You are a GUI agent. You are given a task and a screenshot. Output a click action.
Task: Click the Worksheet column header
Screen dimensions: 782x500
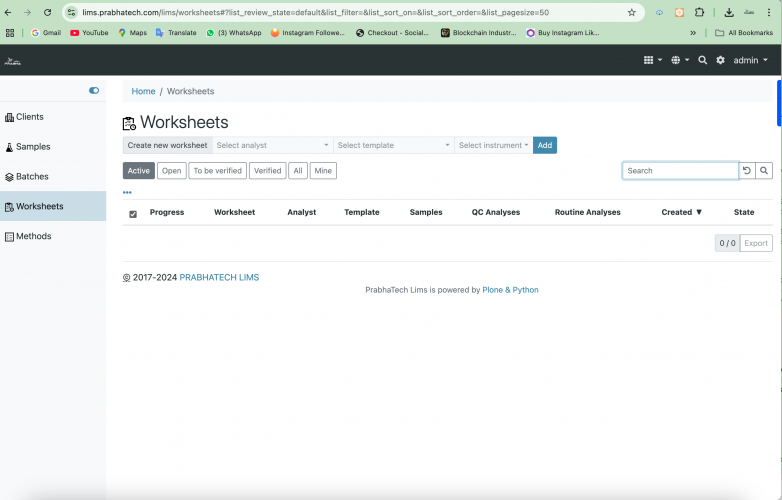(x=234, y=212)
